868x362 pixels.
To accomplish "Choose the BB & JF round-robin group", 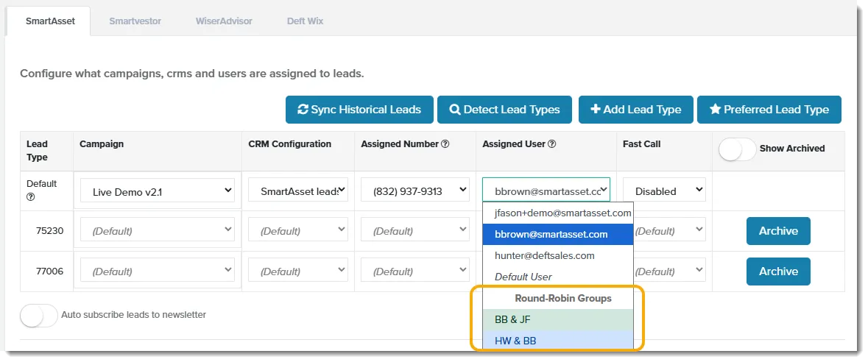I will [x=557, y=319].
